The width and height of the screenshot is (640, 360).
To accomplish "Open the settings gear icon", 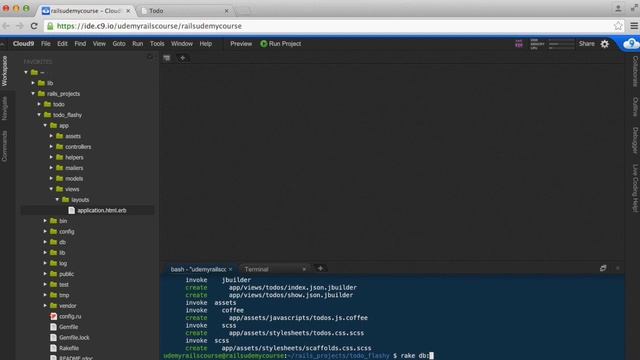I will 604,44.
